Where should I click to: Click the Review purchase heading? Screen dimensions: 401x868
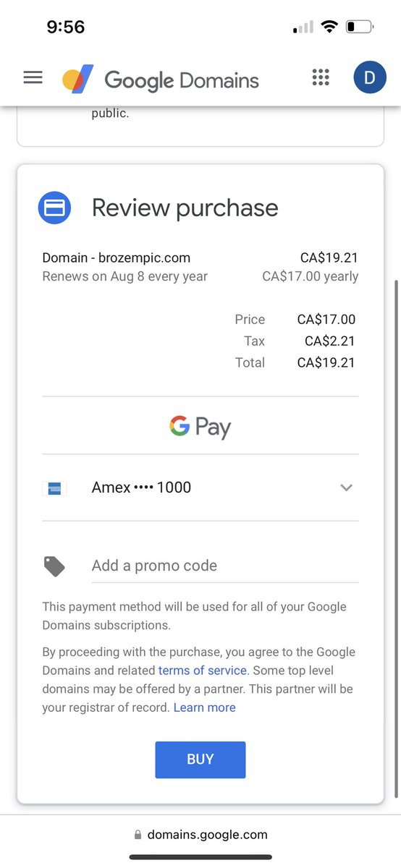click(x=185, y=208)
